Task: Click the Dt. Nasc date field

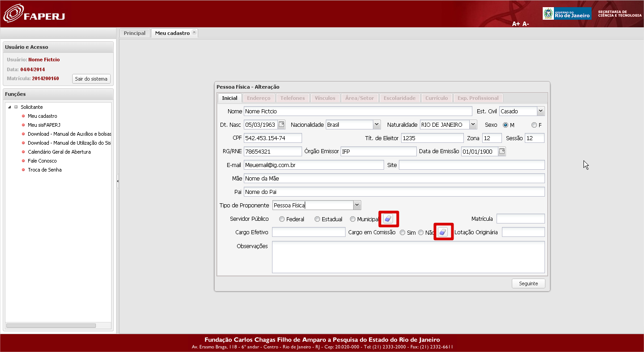Action: (261, 124)
